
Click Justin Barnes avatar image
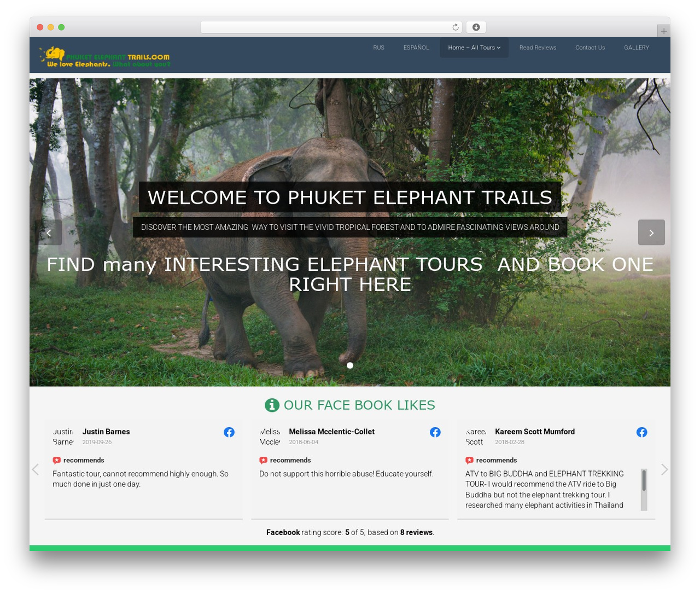click(63, 437)
